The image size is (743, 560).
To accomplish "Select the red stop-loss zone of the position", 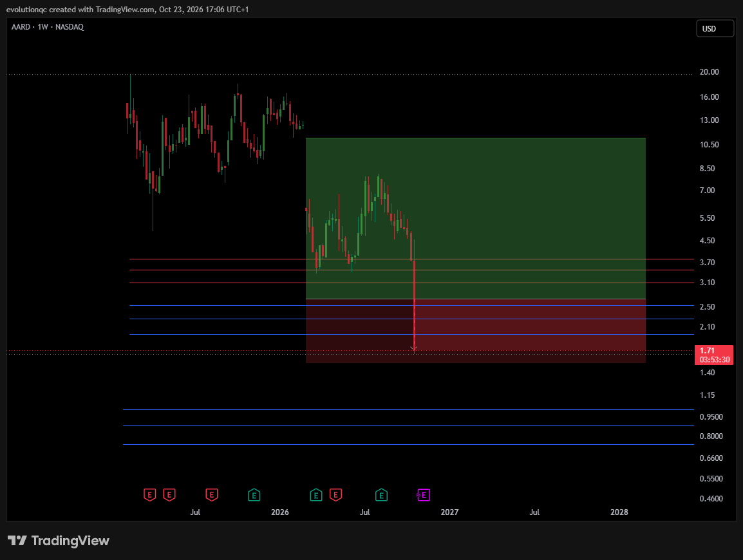I will pyautogui.click(x=475, y=331).
